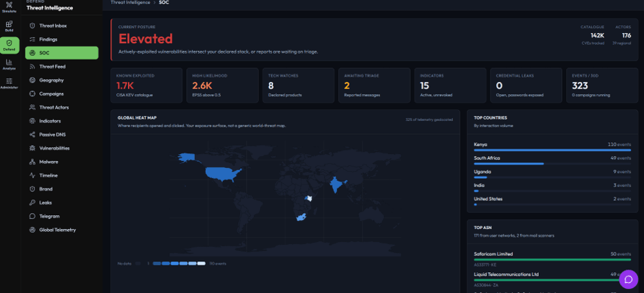Click the Safaricom Limited ASN bar
The height and width of the screenshot is (293, 644).
coord(552,259)
